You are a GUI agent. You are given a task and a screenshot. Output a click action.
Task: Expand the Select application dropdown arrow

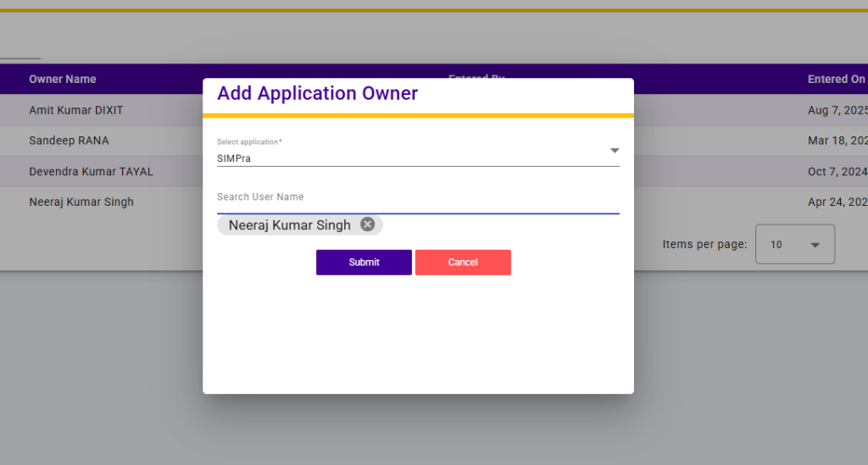[615, 151]
